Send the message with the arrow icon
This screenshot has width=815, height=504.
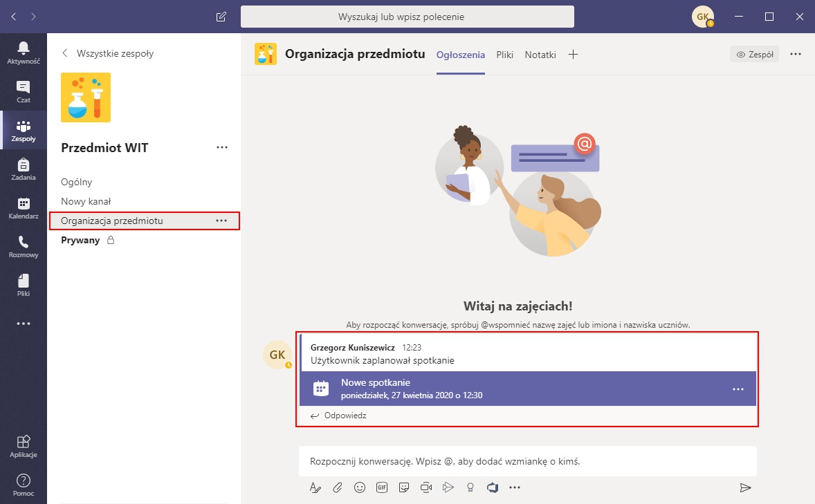point(745,487)
